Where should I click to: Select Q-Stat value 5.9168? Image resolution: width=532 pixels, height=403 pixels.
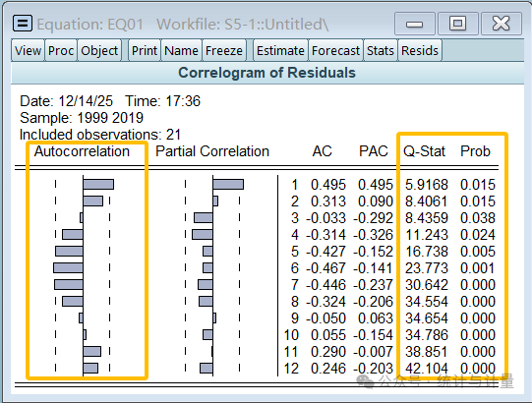tap(427, 185)
